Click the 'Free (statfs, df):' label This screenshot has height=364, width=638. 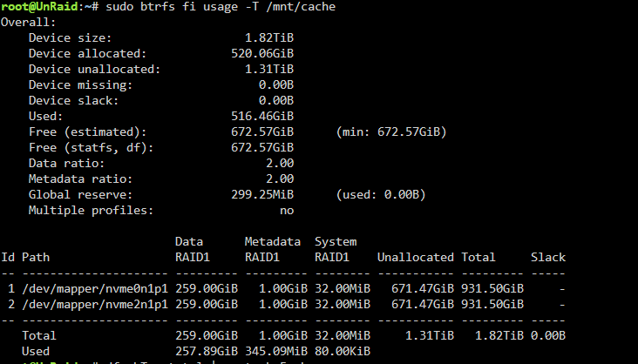click(92, 148)
